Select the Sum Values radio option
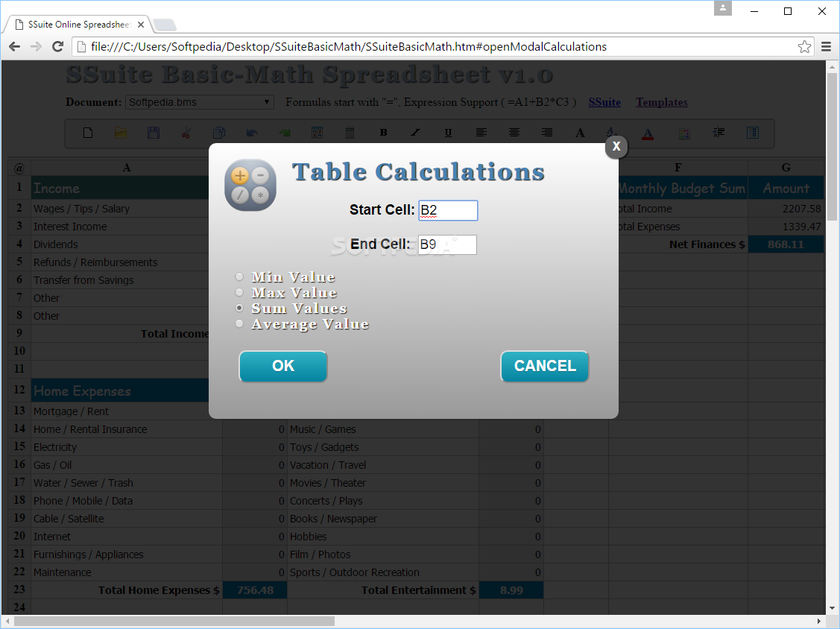 pyautogui.click(x=239, y=308)
